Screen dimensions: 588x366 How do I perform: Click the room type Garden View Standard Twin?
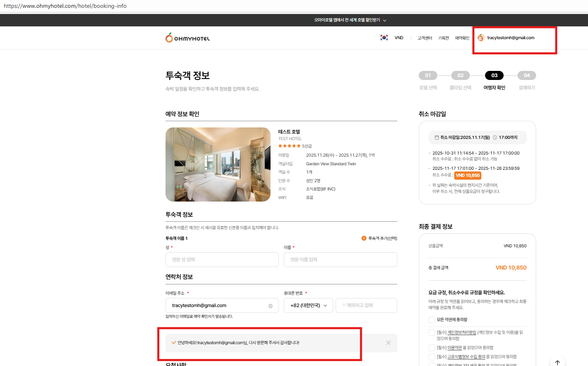pyautogui.click(x=331, y=164)
